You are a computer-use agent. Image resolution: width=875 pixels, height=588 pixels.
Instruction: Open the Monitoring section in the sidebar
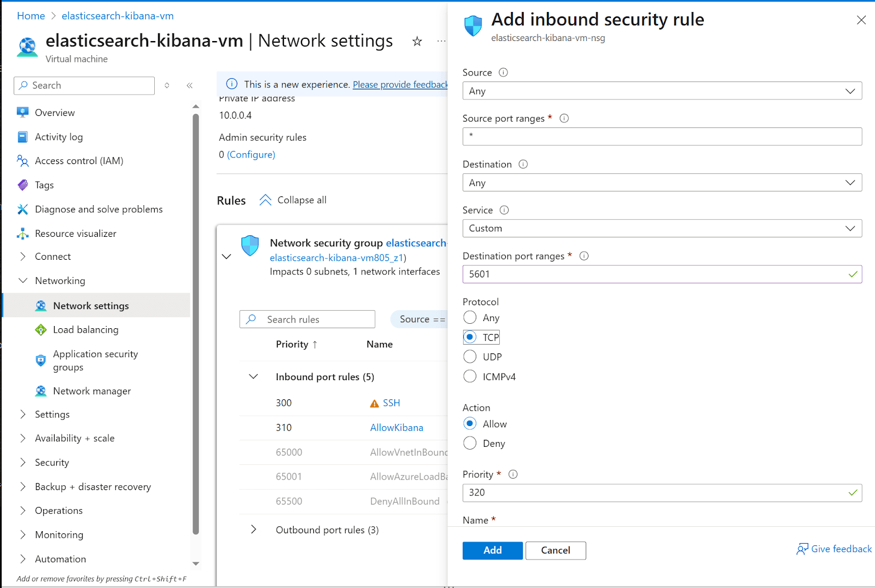[59, 534]
